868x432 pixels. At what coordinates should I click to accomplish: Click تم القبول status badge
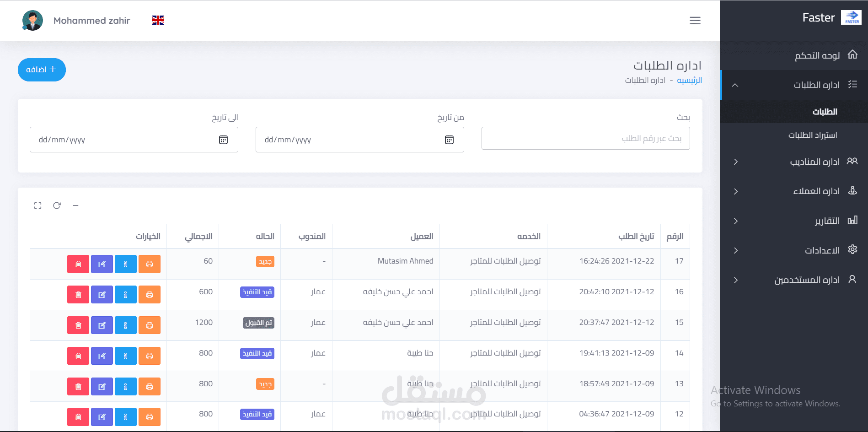(x=258, y=323)
